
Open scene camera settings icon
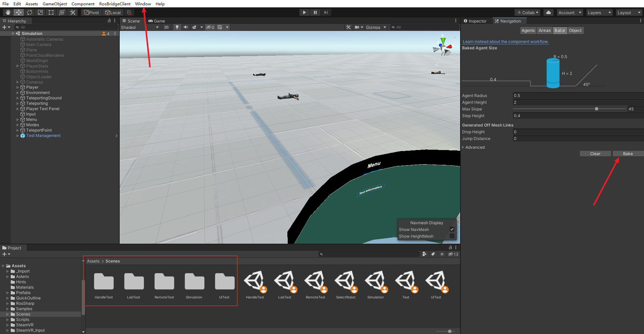pos(357,27)
